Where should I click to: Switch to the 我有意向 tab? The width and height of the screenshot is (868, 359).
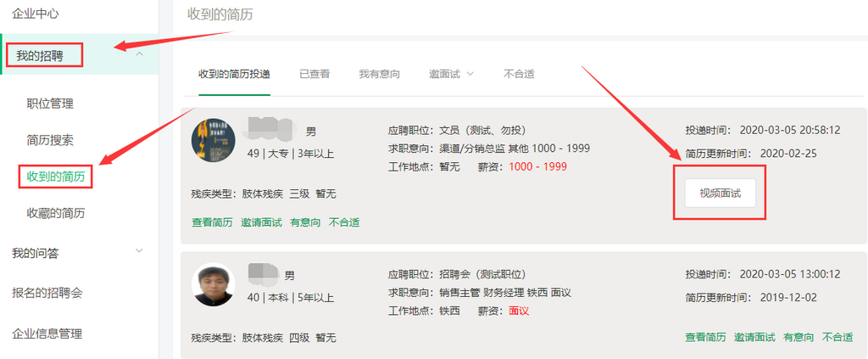click(379, 75)
